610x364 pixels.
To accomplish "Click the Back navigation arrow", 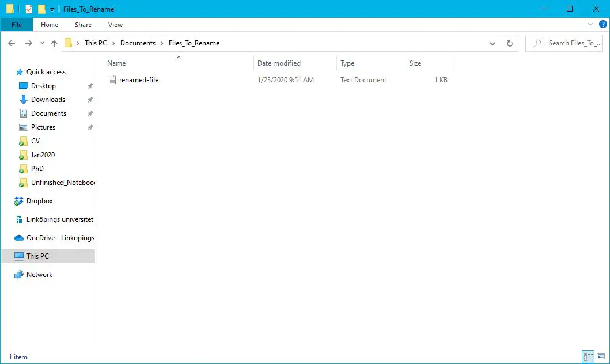I will [x=12, y=43].
